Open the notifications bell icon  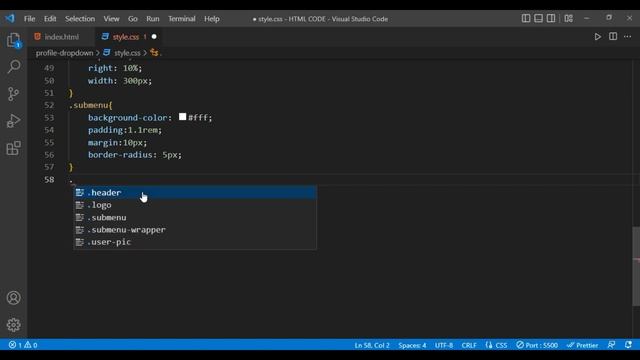(628, 345)
